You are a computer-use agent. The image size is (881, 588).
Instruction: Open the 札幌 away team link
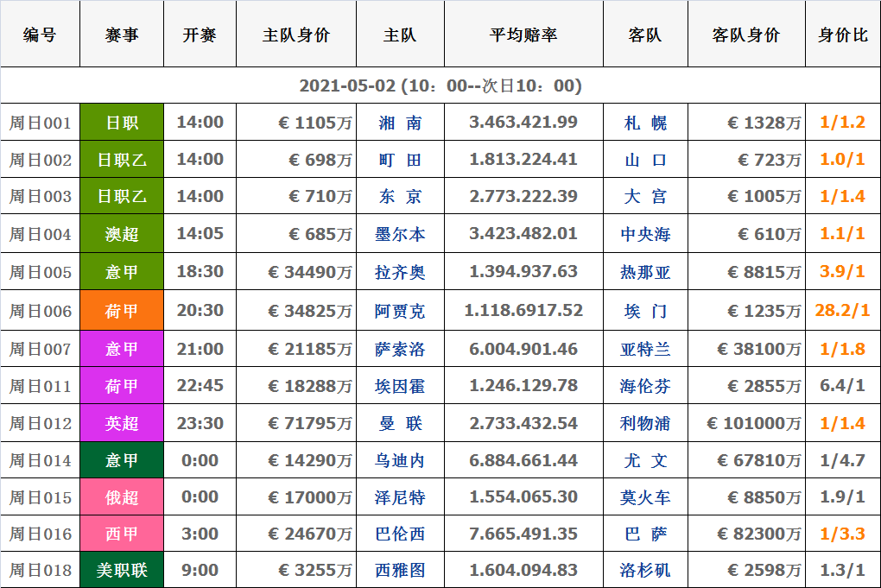coord(645,123)
